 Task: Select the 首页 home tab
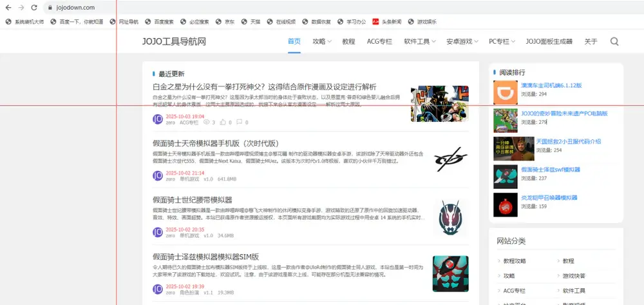coord(294,41)
